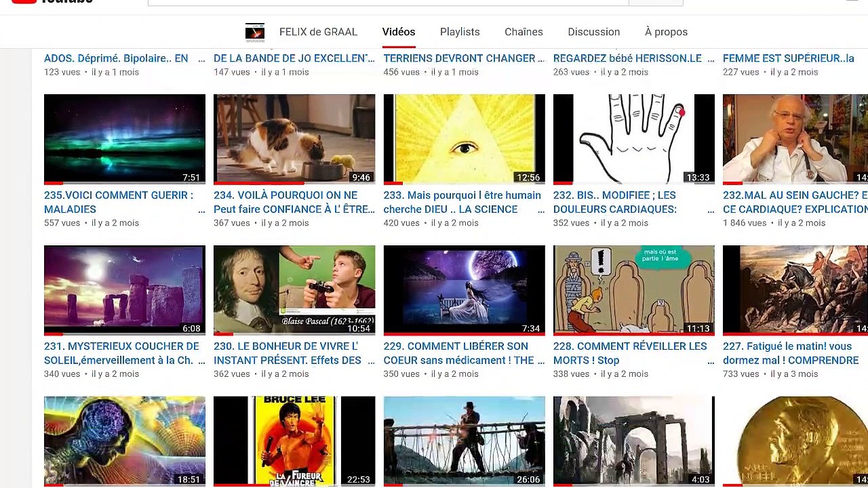Open video 228 Tintin cartoon thumbnail
This screenshot has height=488, width=868.
pyautogui.click(x=634, y=290)
